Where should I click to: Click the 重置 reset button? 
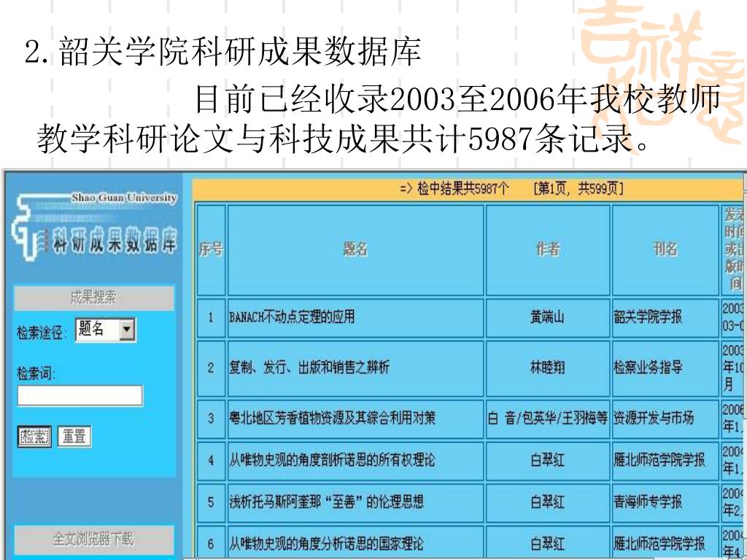click(x=74, y=436)
